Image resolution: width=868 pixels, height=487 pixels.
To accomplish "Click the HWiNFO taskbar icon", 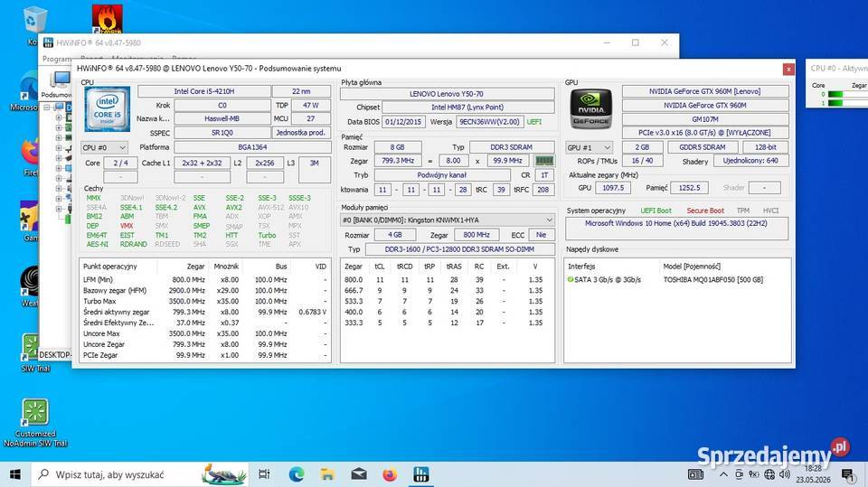I will [x=421, y=474].
